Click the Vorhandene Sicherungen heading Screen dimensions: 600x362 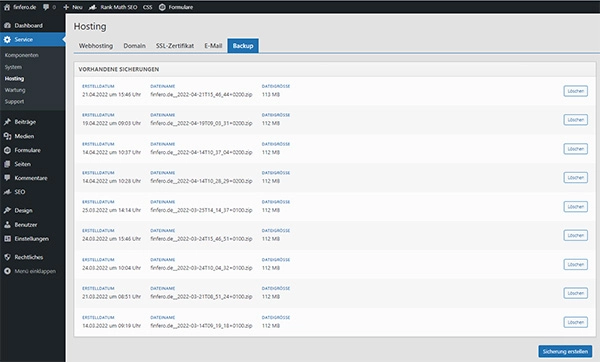119,69
